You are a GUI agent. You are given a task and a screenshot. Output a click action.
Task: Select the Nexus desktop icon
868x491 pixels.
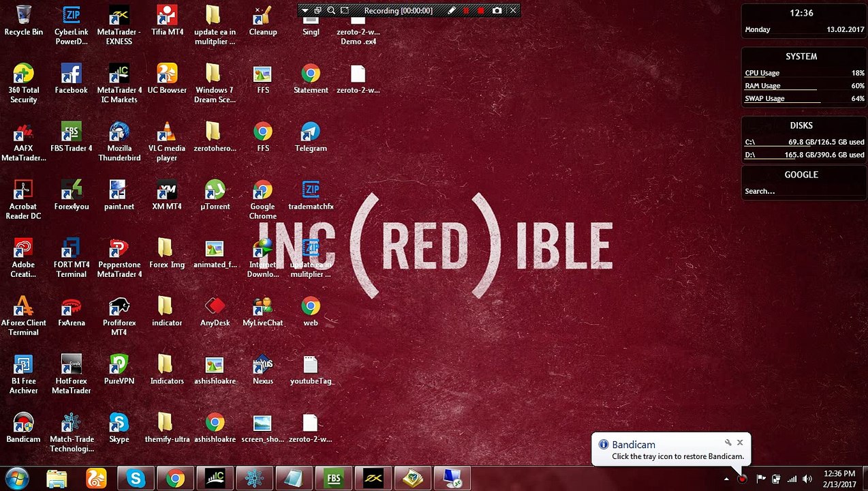click(x=262, y=370)
